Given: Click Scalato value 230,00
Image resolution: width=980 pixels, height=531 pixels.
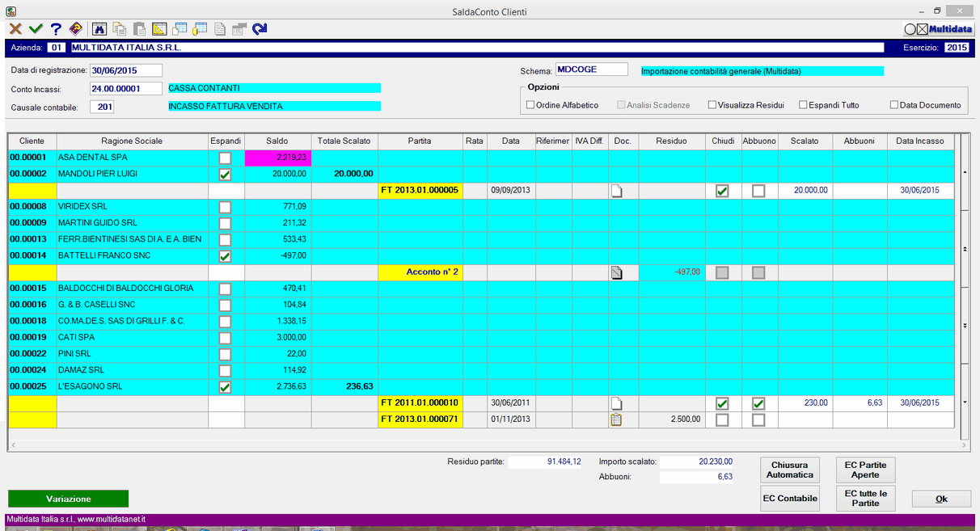Looking at the screenshot, I should (805, 403).
